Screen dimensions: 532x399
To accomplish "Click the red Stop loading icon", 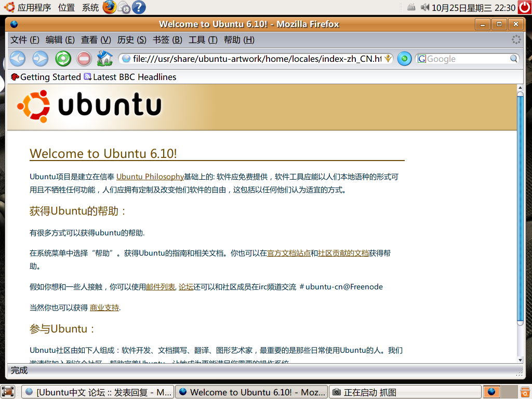I will pos(84,59).
